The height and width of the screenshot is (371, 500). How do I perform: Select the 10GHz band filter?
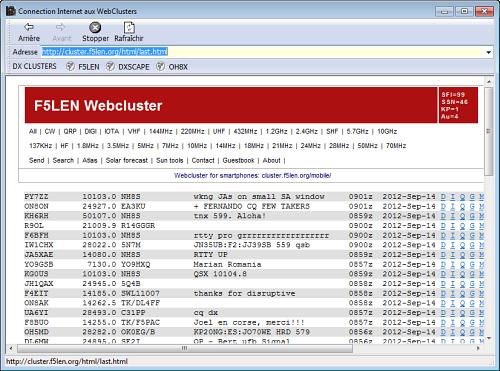[x=387, y=131]
